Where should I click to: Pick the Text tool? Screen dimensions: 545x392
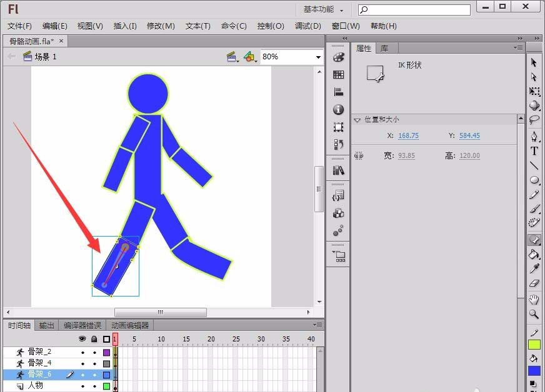[534, 151]
